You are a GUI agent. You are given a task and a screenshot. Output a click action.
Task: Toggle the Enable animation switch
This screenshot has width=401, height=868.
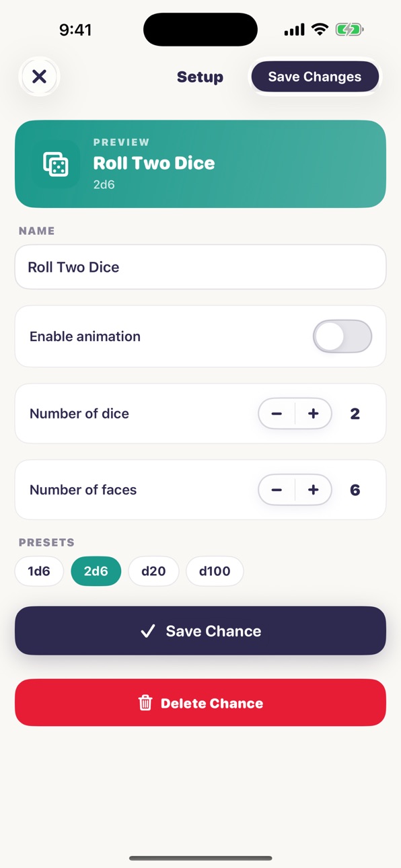pos(342,336)
